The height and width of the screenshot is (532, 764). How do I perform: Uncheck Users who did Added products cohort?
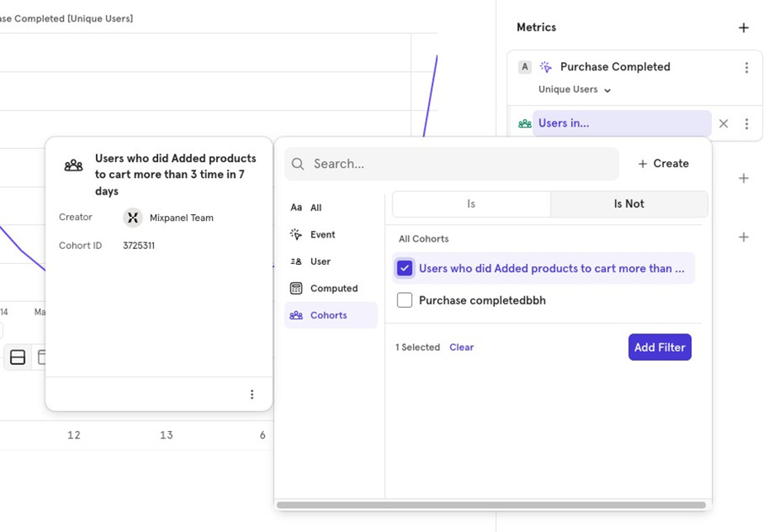(x=405, y=268)
